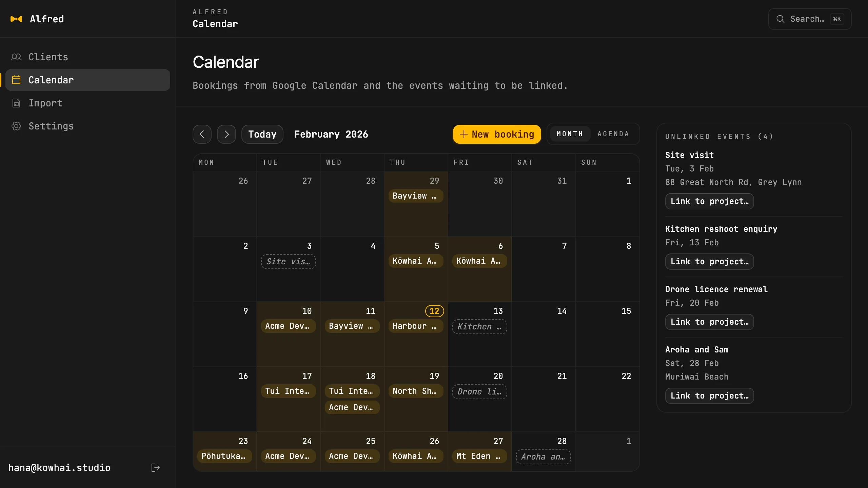Link Kitchen reshoot enquiry to project
Viewport: 868px width, 488px height.
710,262
